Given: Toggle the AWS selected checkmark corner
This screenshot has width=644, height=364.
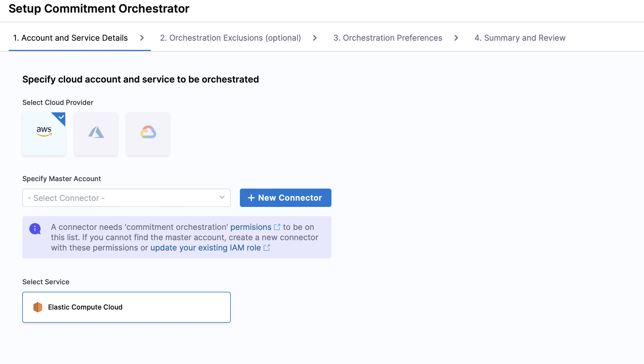Looking at the screenshot, I should pyautogui.click(x=61, y=117).
